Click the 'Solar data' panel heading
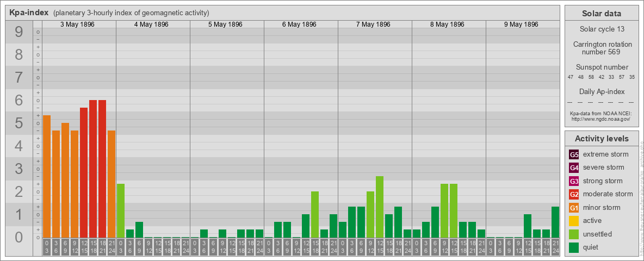 pos(602,14)
